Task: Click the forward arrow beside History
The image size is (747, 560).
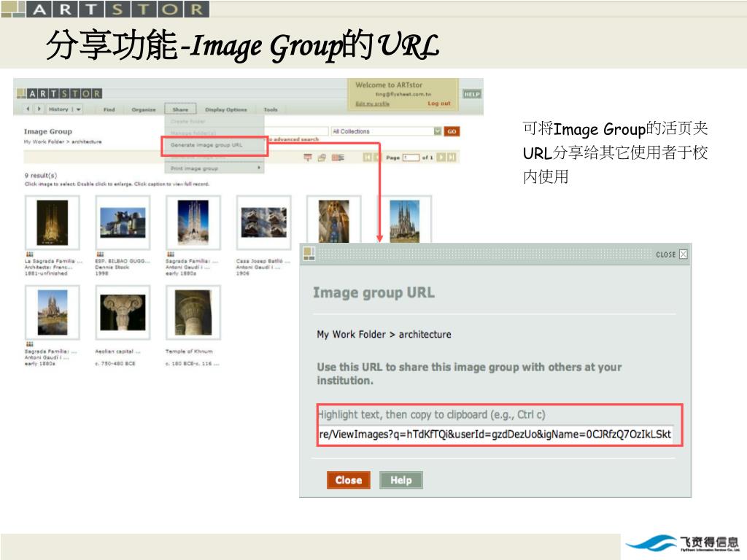Action: coord(39,109)
